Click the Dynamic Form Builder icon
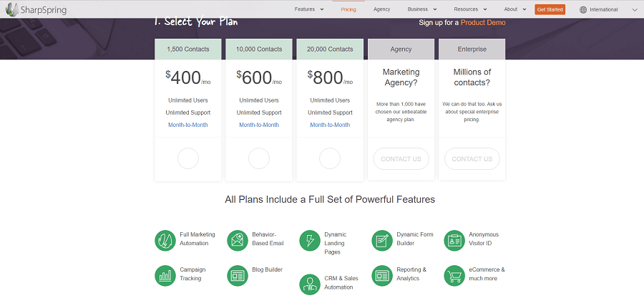The image size is (644, 306). click(382, 240)
